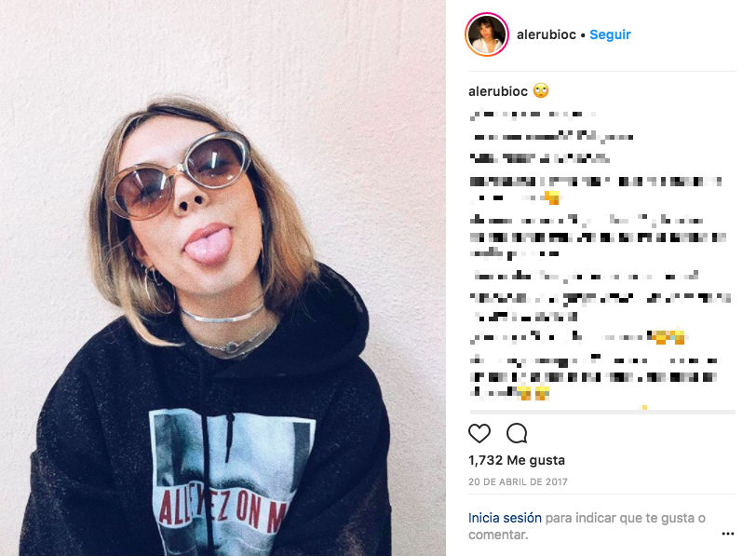Click the eye-roll emoji in the caption

(541, 90)
